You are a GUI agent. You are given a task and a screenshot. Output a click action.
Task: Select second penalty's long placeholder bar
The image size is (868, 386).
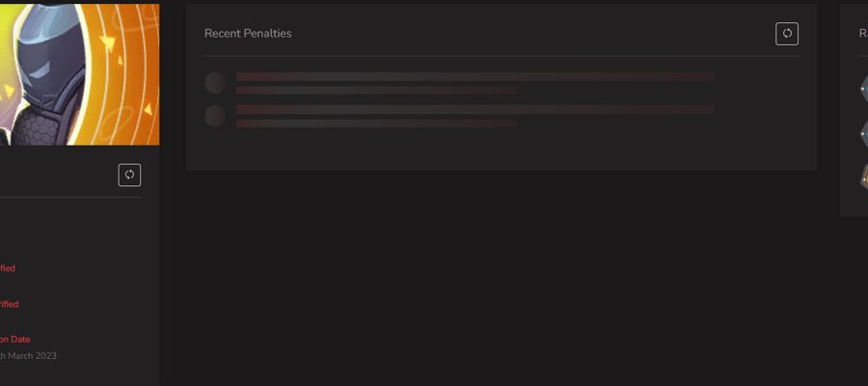(475, 110)
